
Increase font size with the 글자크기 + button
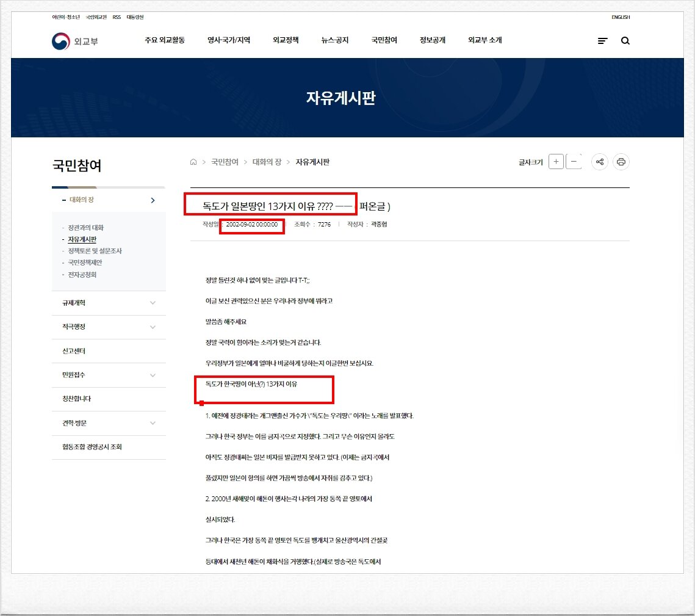click(556, 161)
